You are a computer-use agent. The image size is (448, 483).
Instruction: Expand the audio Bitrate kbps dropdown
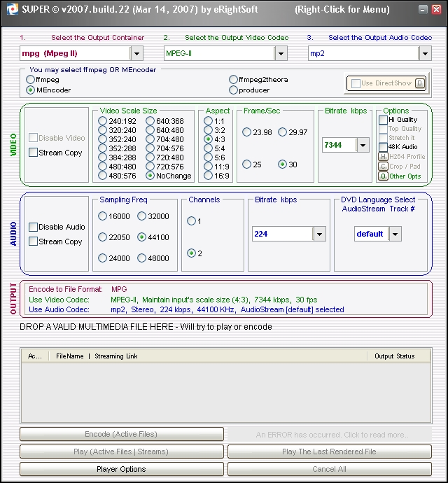coord(319,234)
